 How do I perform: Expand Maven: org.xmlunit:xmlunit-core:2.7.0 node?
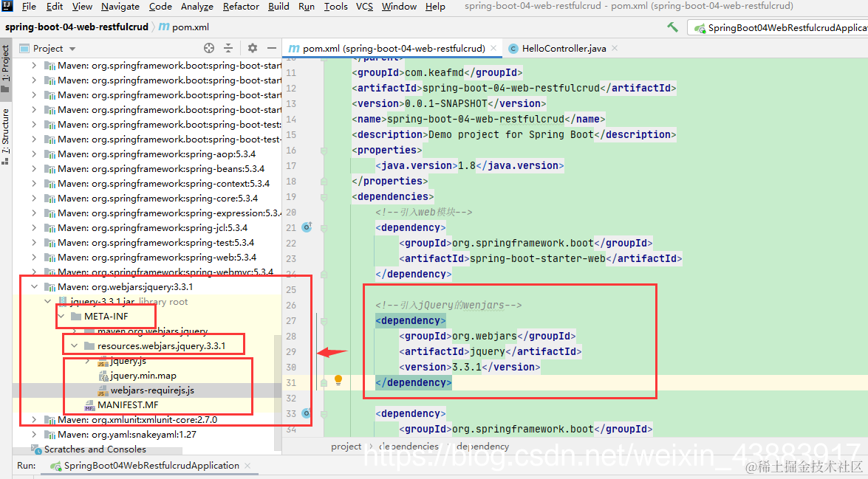point(34,420)
